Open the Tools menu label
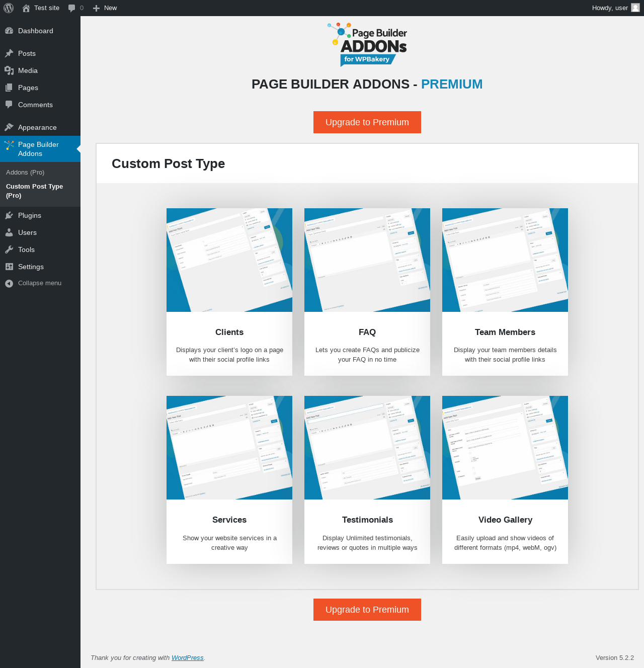Image resolution: width=644 pixels, height=668 pixels. point(26,249)
